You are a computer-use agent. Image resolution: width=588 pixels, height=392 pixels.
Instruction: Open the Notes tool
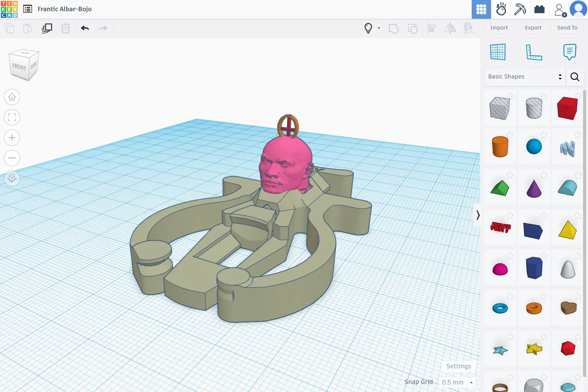click(570, 52)
